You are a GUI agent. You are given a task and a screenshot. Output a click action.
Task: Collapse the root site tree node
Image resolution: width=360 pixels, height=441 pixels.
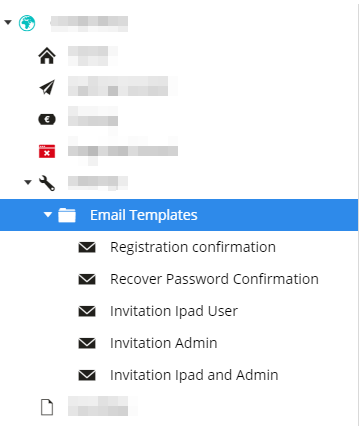coord(8,22)
